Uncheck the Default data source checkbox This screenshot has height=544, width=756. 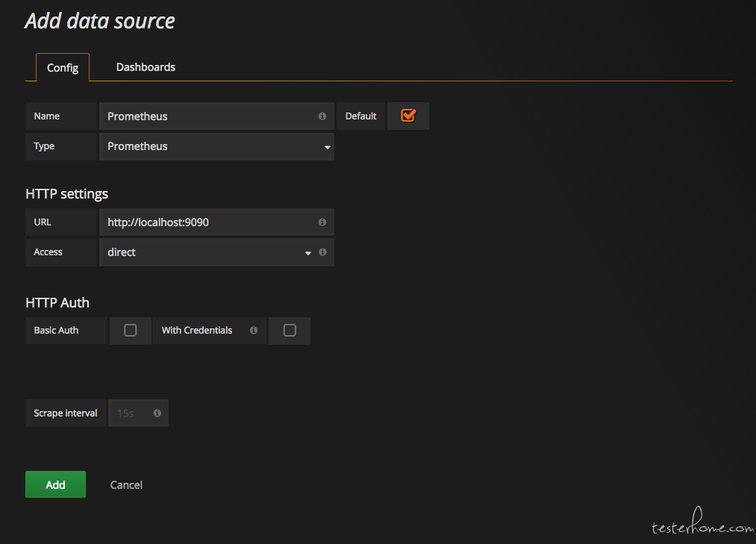[x=408, y=116]
